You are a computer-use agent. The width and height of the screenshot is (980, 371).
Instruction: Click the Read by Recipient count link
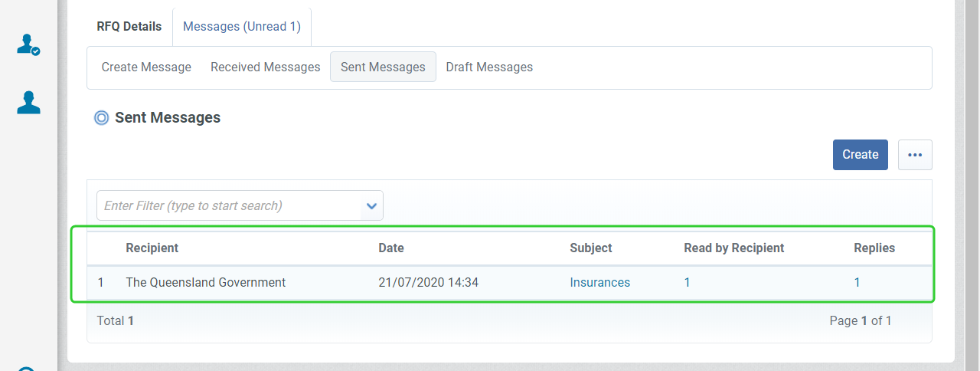point(687,283)
